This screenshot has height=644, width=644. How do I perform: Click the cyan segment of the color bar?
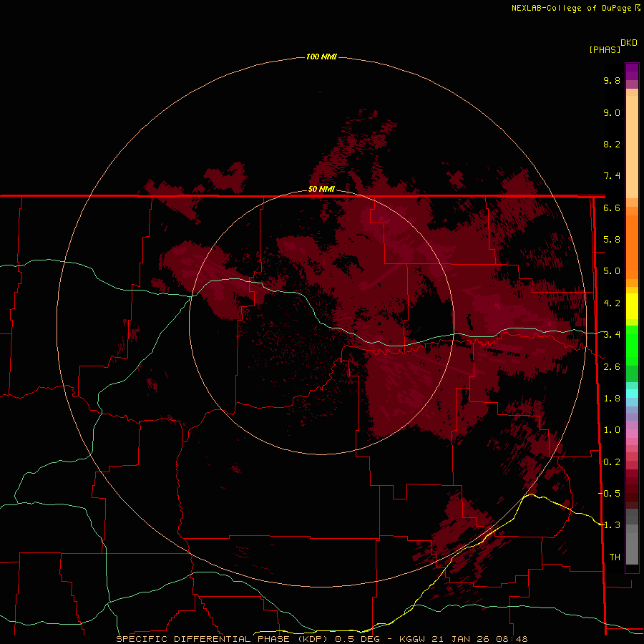click(632, 394)
